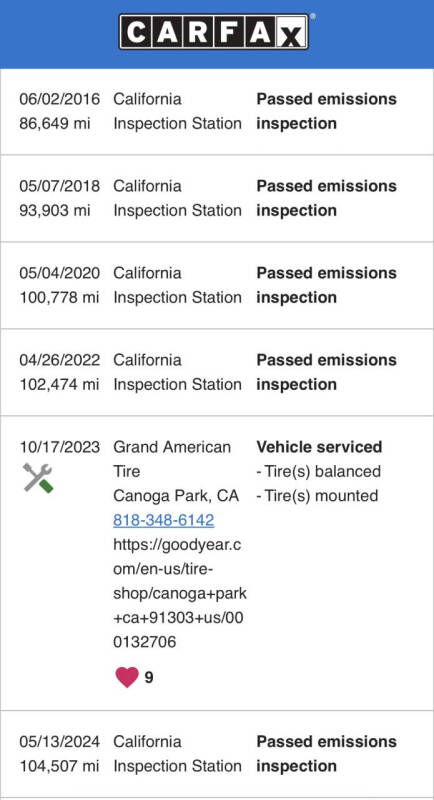Click the 86,649 mi odometer reading
The width and height of the screenshot is (434, 800).
point(55,123)
